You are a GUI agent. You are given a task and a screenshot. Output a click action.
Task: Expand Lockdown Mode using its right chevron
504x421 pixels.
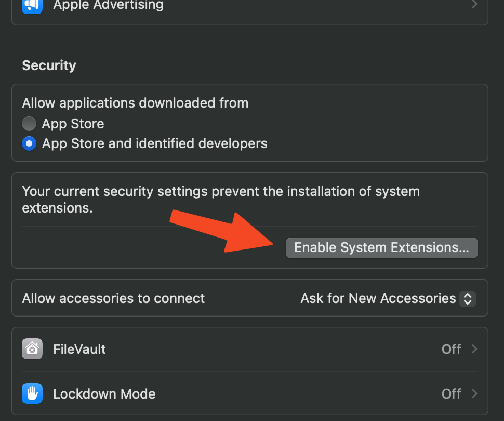click(x=474, y=393)
